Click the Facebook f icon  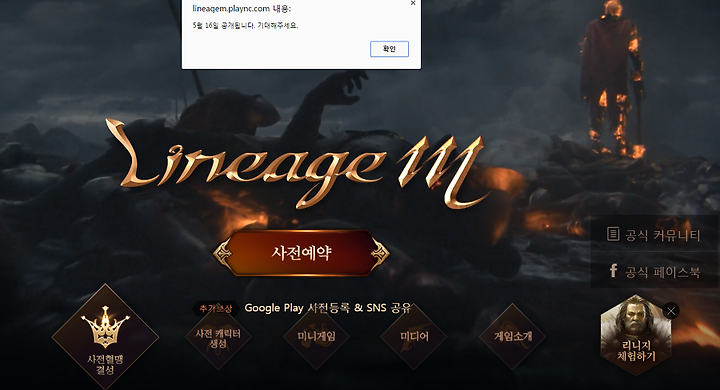(x=613, y=271)
